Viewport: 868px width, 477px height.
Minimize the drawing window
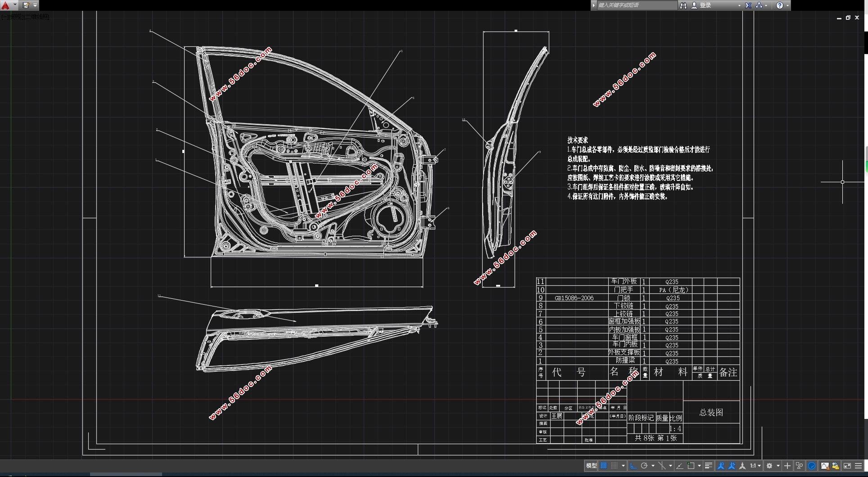[x=839, y=18]
